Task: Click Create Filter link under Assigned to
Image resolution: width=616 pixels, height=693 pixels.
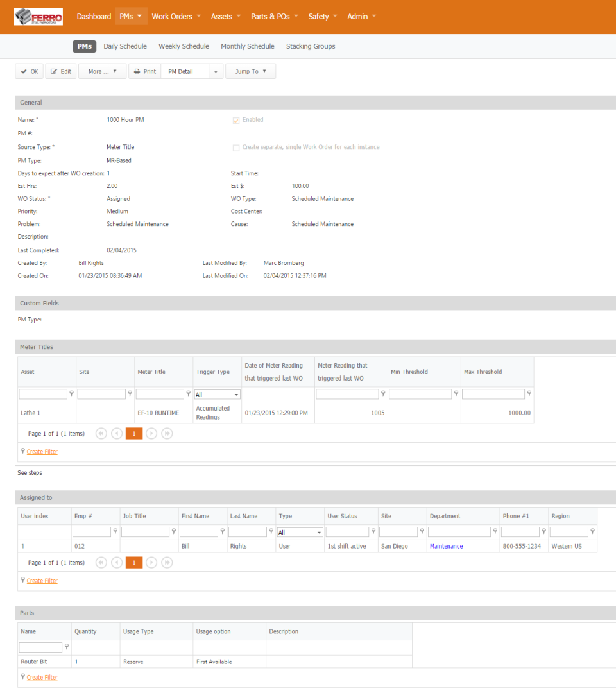Action: tap(42, 581)
